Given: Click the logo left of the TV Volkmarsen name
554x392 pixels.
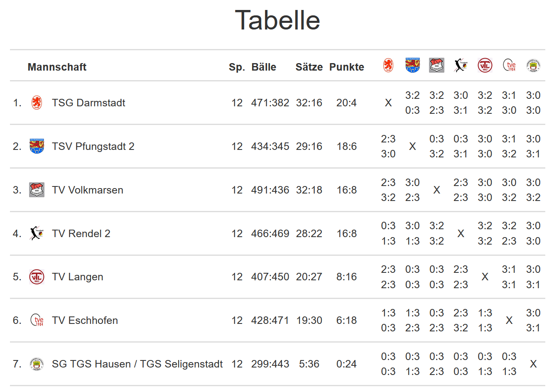Looking at the screenshot, I should point(37,190).
